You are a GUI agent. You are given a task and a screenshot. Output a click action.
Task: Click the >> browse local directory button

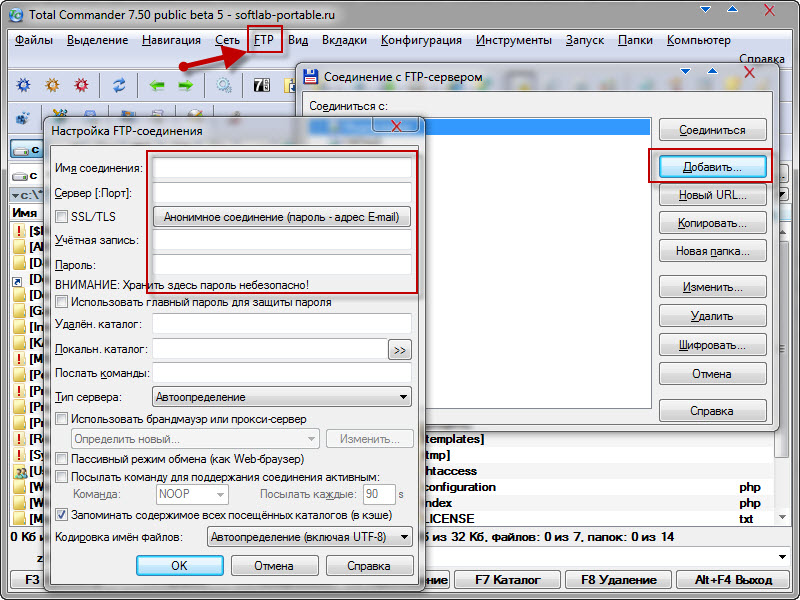[400, 350]
